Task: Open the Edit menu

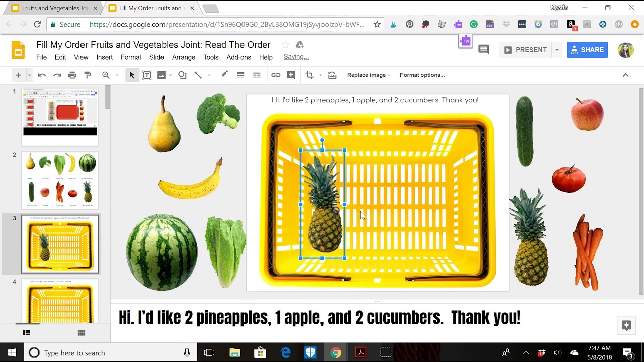Action: (x=60, y=57)
